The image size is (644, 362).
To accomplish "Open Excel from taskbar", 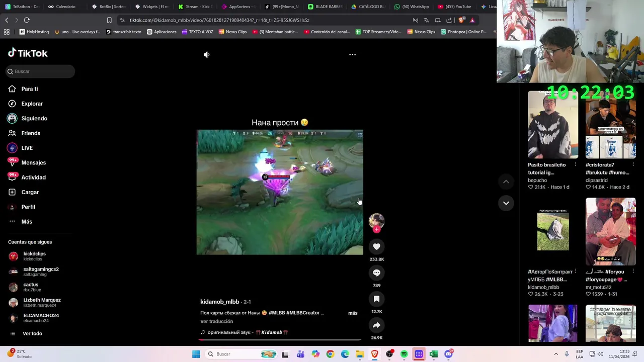I will click(434, 354).
